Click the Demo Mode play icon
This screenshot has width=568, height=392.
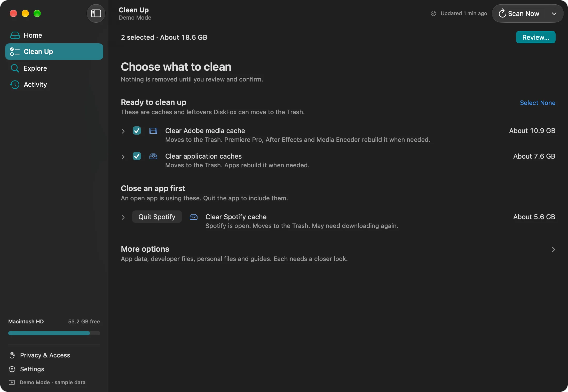click(x=12, y=382)
